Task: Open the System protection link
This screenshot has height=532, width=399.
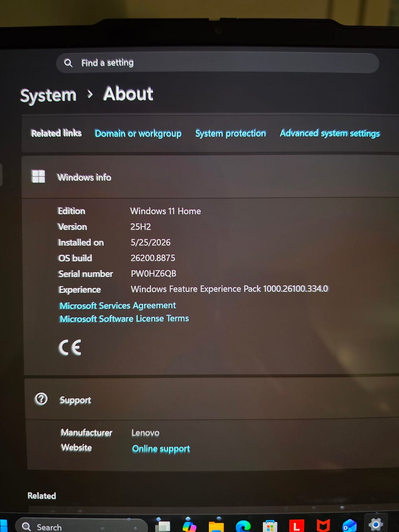Action: coord(230,133)
